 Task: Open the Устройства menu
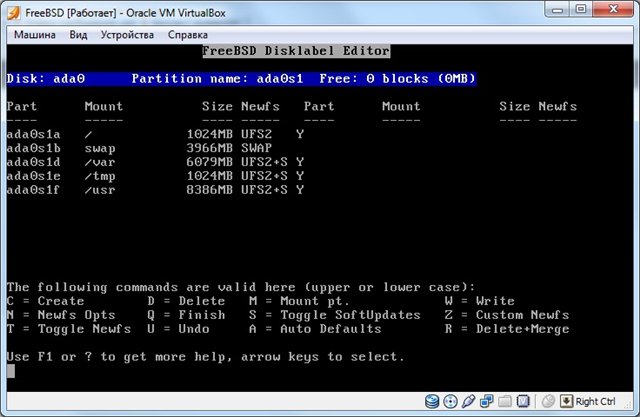(x=127, y=35)
